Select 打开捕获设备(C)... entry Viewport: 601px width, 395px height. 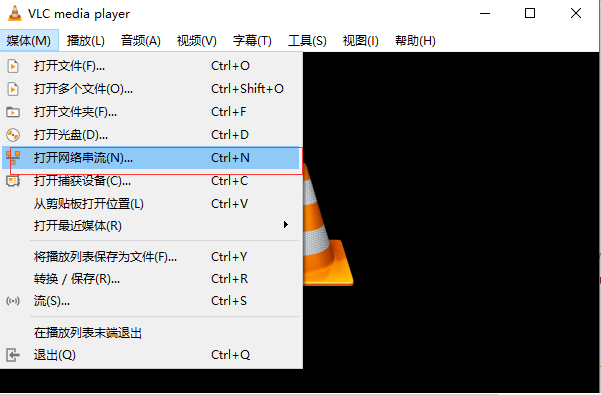(x=151, y=181)
